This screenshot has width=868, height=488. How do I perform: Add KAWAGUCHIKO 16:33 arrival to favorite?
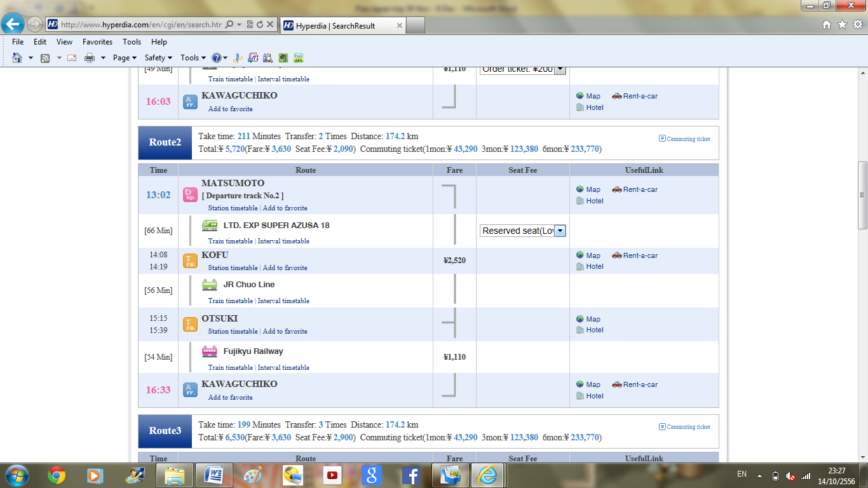[231, 397]
